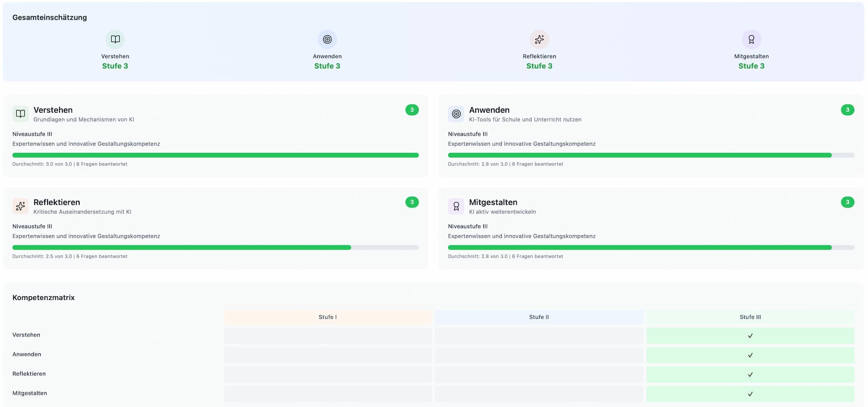Click the Stufe III column header
Viewport: 868px width, 407px height.
[x=750, y=317]
